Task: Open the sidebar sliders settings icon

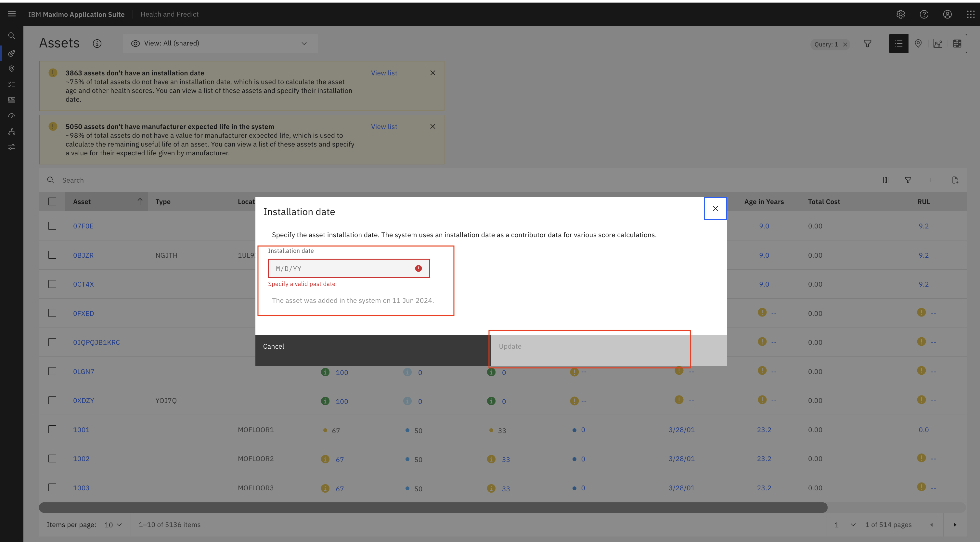Action: 11,147
